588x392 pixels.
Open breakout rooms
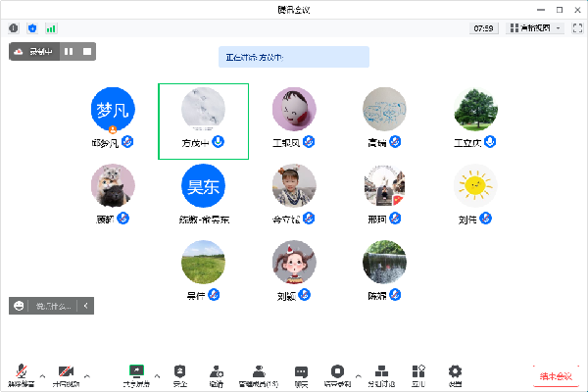[382, 372]
